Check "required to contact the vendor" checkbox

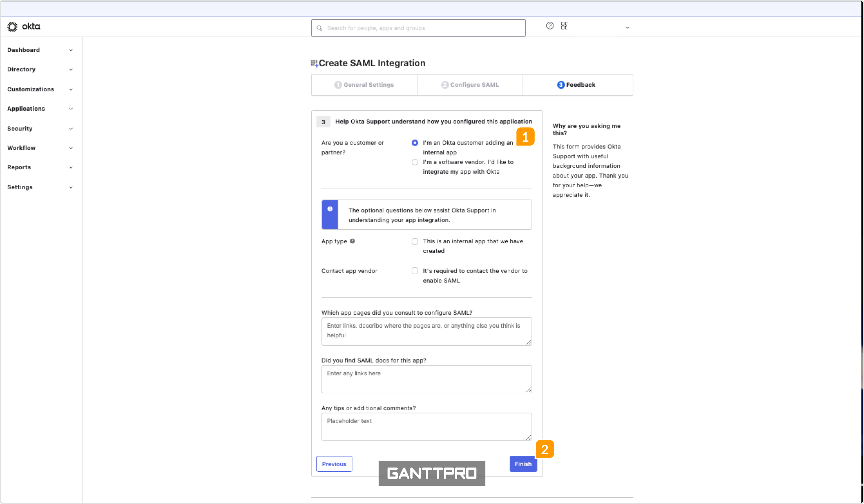pos(415,271)
